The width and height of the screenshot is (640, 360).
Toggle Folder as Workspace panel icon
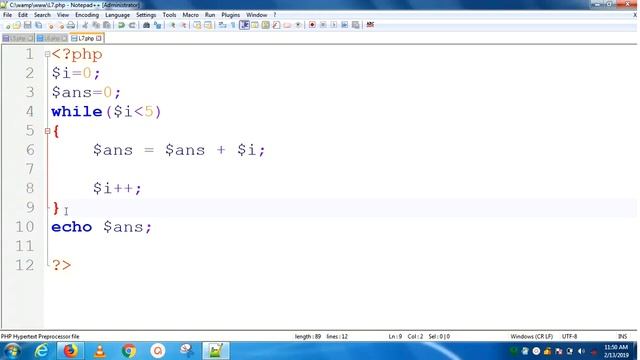click(x=287, y=25)
